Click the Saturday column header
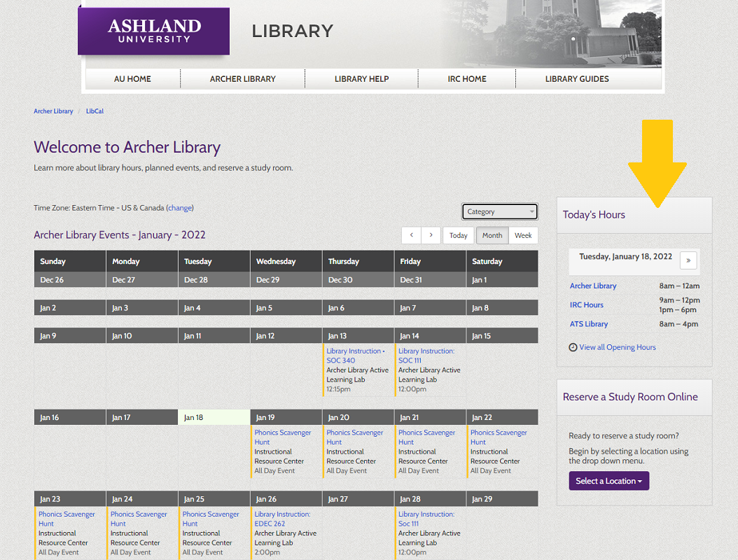This screenshot has height=560, width=738. 502,261
